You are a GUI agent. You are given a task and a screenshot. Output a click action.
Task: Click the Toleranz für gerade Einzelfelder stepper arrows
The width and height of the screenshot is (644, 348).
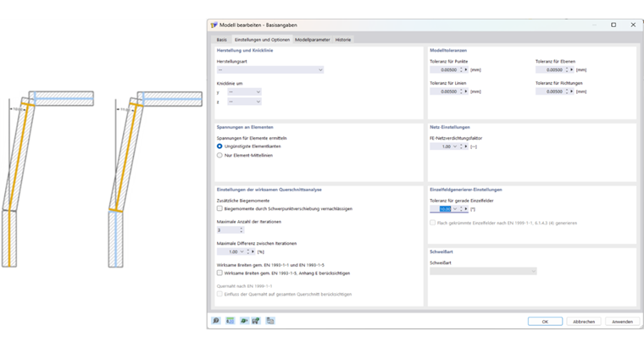(461, 209)
